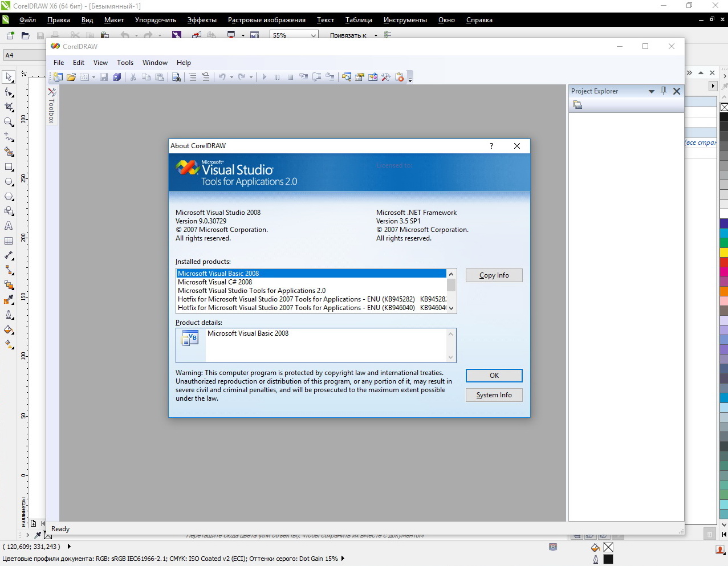
Task: Select the Polygon tool
Action: click(9, 197)
